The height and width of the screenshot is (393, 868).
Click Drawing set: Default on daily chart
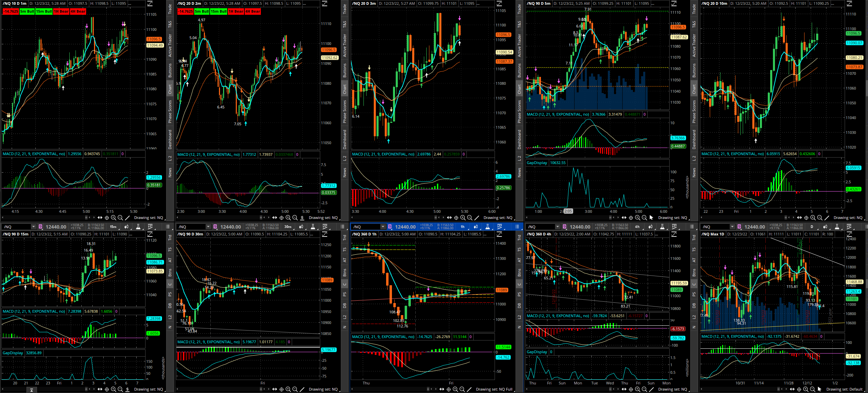pyautogui.click(x=844, y=389)
